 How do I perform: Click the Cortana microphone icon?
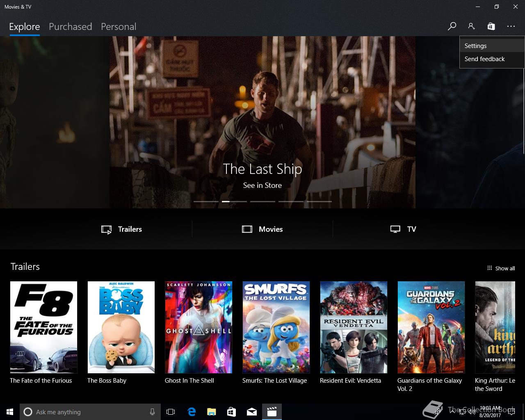tap(152, 412)
